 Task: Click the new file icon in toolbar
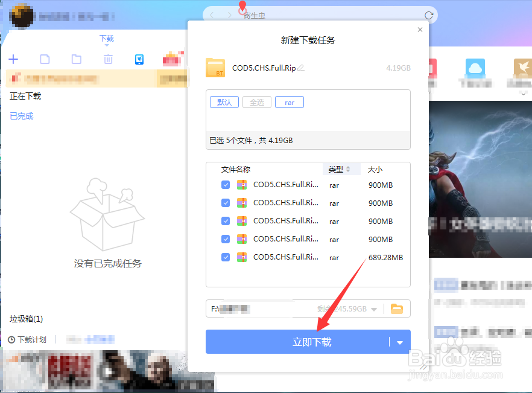(x=45, y=59)
